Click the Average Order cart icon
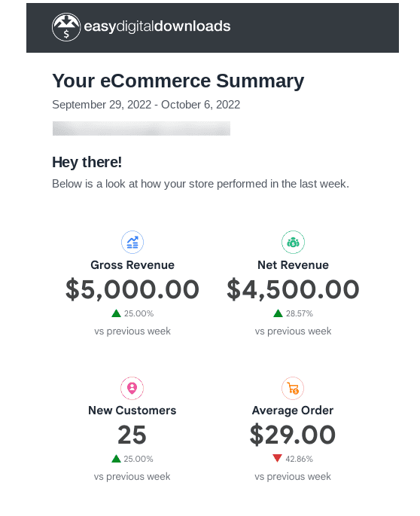Viewport: 420px width, 516px height. (x=293, y=388)
